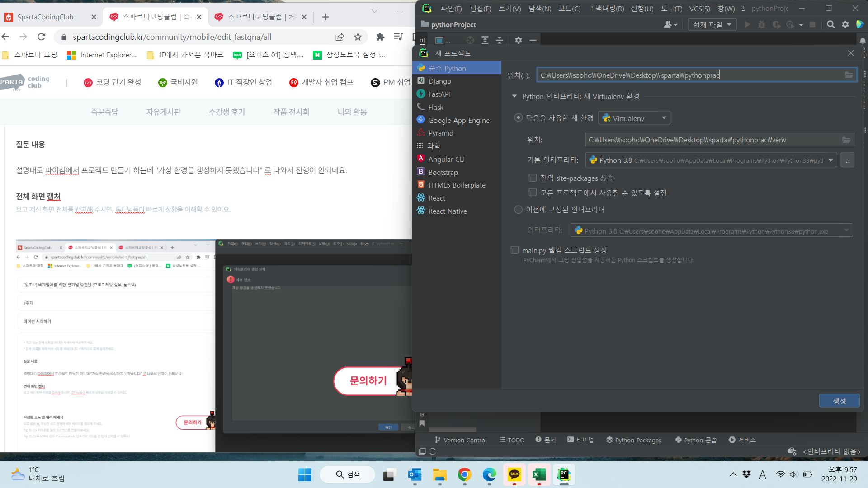Select Pyramid project type icon
868x488 pixels.
[421, 133]
